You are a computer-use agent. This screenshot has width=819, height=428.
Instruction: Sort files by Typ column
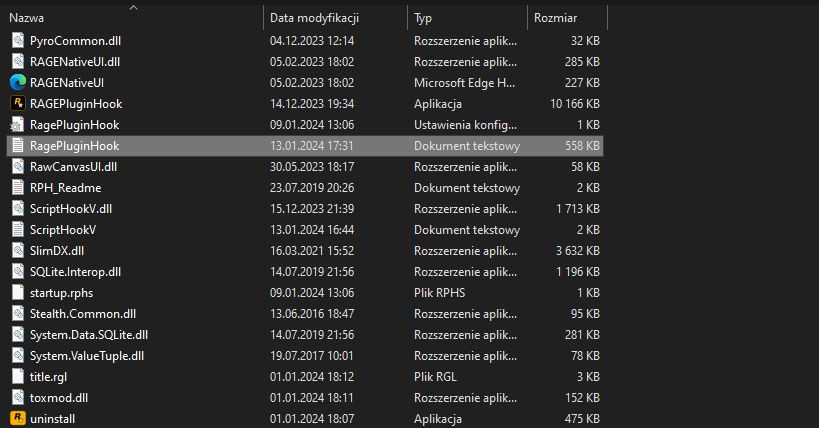point(424,18)
